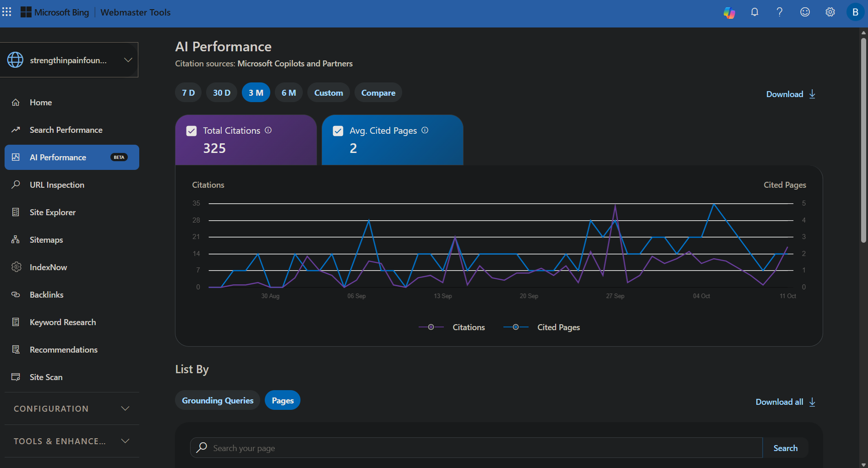Uncheck the Avg. Cited Pages checkbox

coord(338,131)
